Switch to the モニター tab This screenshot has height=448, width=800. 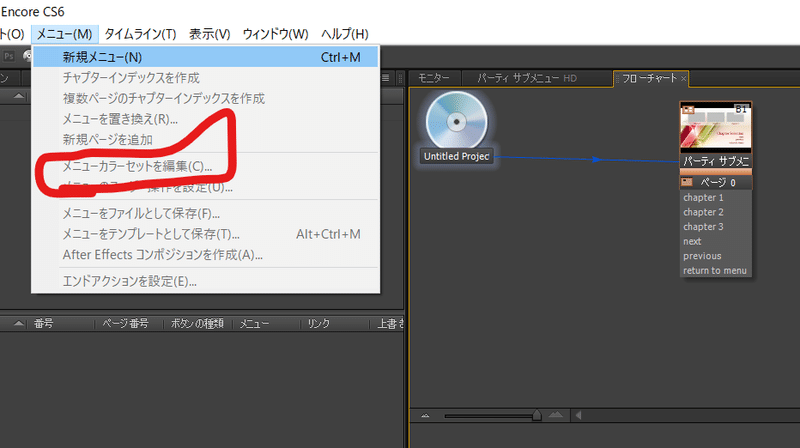point(434,78)
